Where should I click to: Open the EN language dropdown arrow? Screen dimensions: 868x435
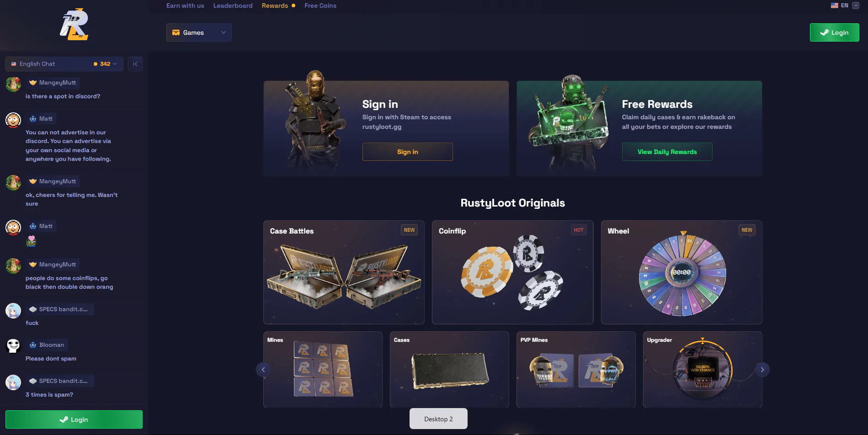(x=856, y=5)
